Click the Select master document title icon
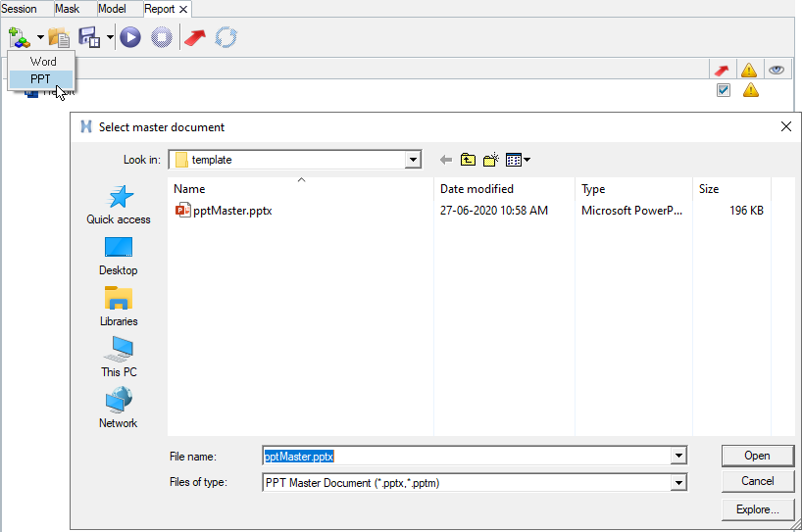 tap(86, 126)
